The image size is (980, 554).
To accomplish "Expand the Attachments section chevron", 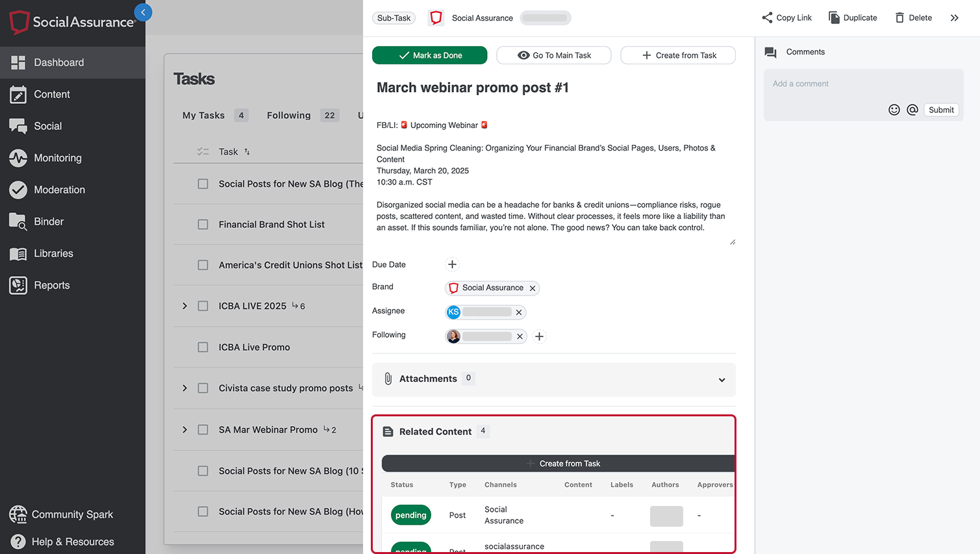I will tap(722, 380).
